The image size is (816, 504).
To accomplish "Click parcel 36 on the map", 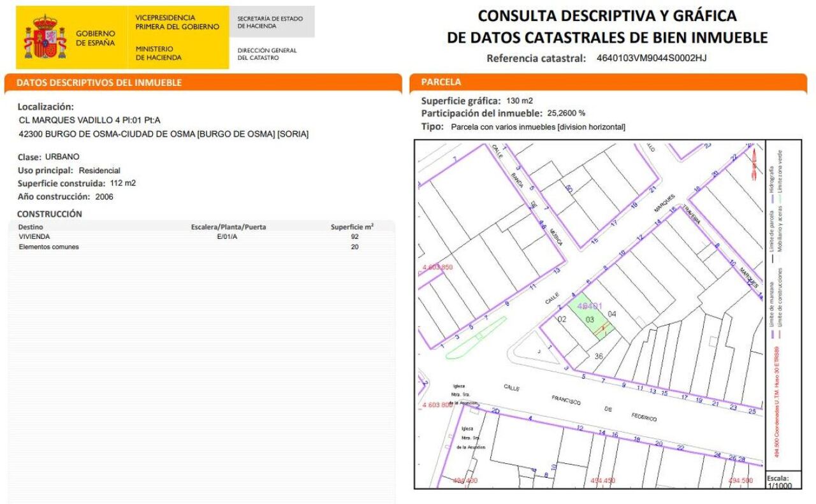I will [599, 356].
